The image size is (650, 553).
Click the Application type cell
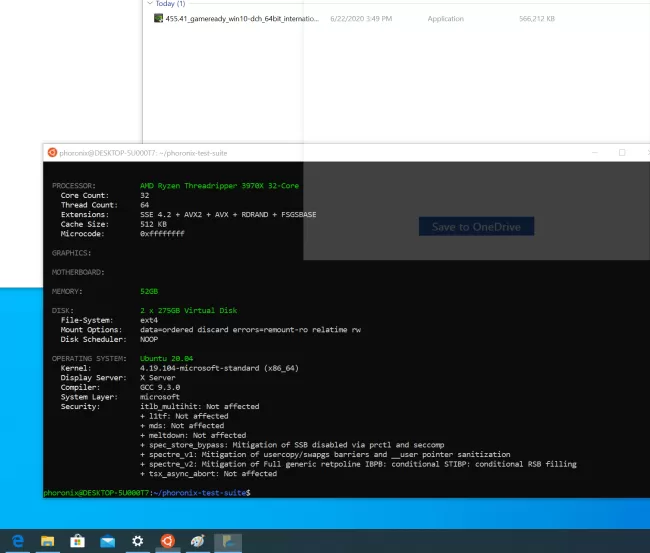point(446,19)
